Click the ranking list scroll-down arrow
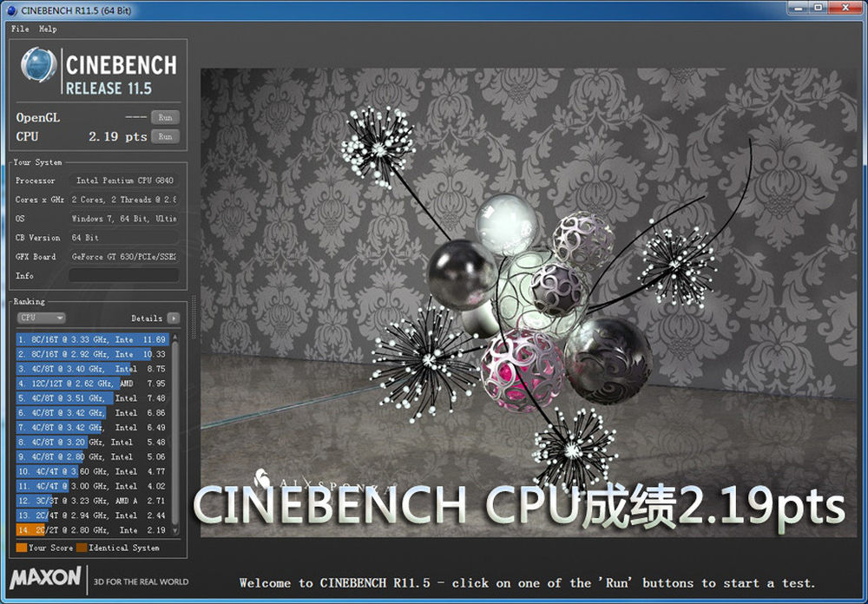The image size is (868, 604). click(x=175, y=530)
